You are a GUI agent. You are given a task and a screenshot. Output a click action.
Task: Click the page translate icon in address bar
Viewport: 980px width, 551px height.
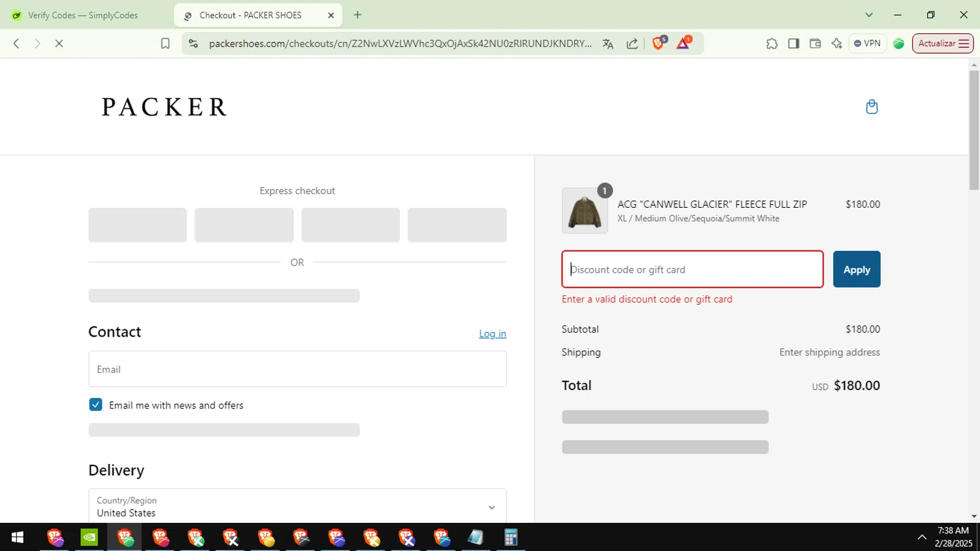pyautogui.click(x=608, y=44)
